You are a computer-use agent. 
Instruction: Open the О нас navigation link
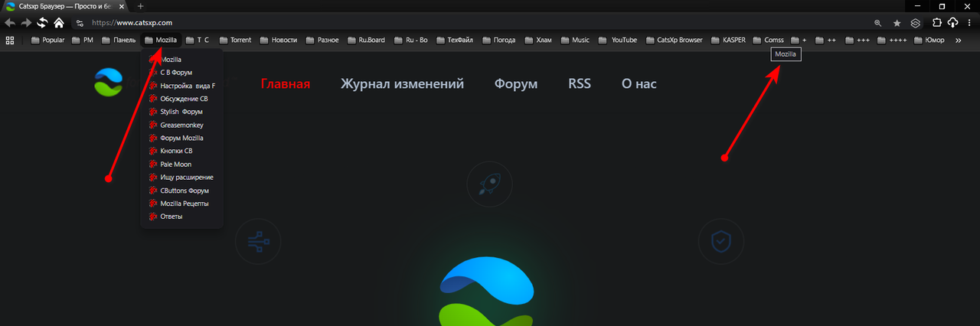(x=639, y=83)
